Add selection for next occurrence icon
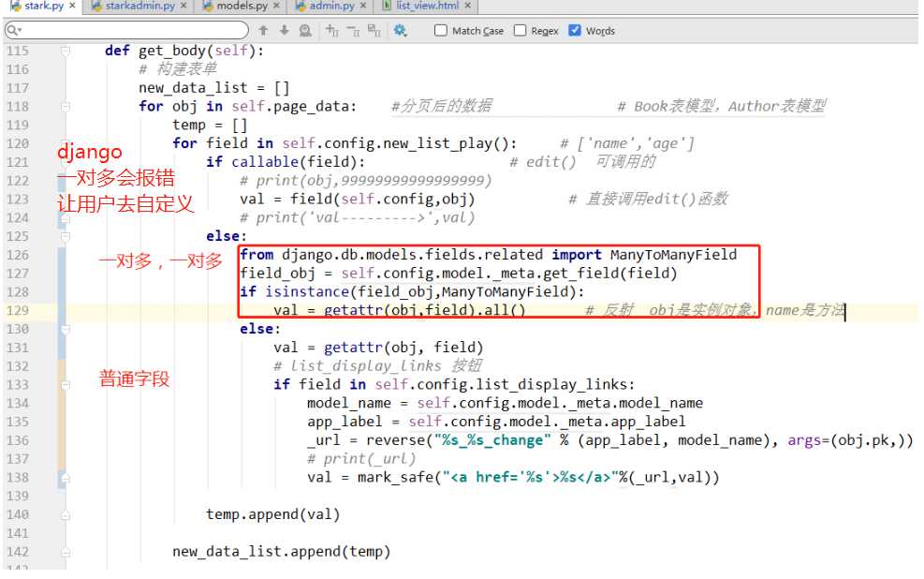Image resolution: width=924 pixels, height=579 pixels. (x=331, y=30)
